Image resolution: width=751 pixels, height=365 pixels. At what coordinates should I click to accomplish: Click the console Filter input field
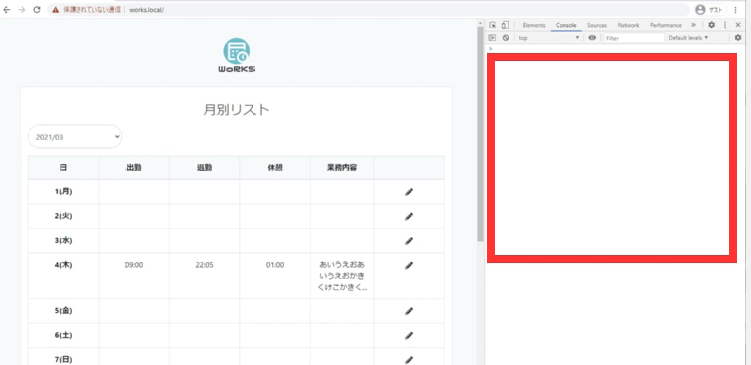tap(634, 38)
